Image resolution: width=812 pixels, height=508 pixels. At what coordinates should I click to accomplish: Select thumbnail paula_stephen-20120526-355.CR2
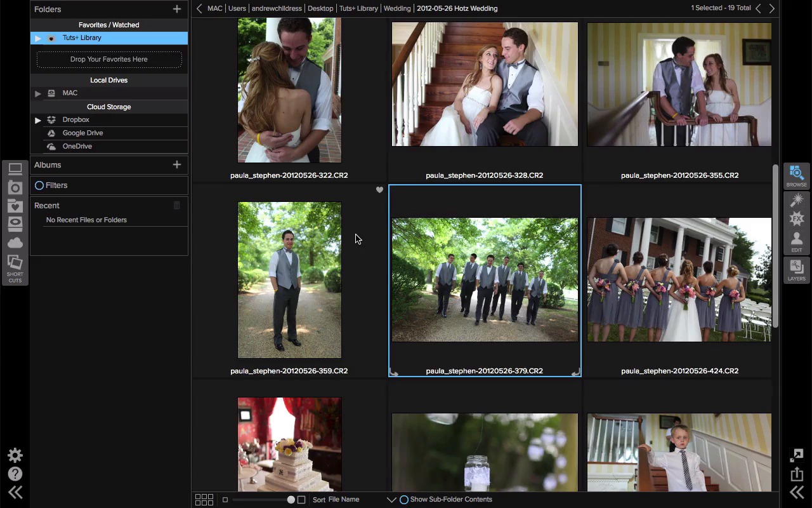pos(679,84)
